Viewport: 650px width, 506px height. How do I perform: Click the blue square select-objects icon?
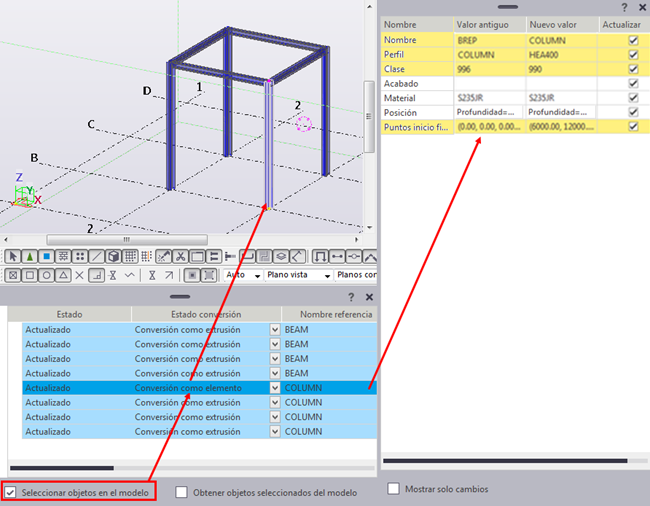tap(46, 257)
